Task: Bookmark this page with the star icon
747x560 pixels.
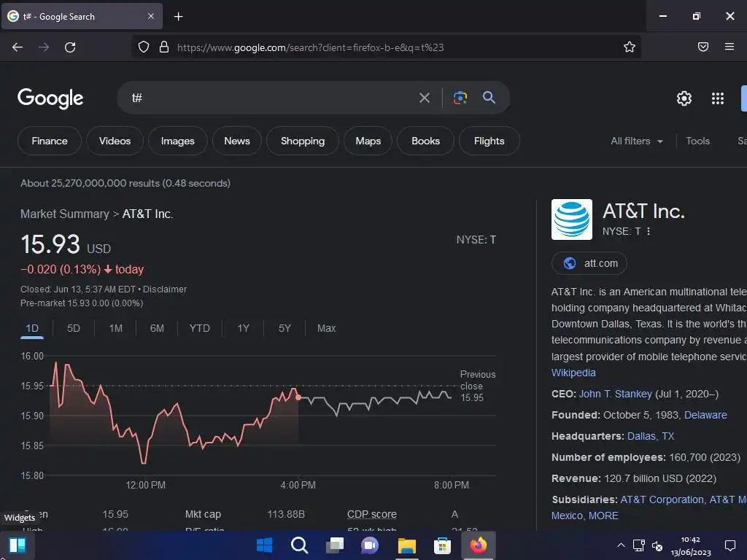Action: point(630,47)
